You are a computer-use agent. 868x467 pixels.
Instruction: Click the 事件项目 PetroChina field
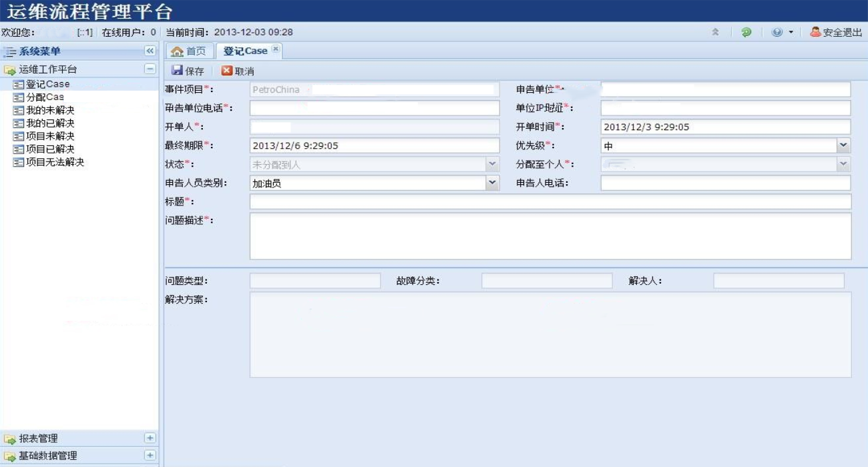[375, 89]
